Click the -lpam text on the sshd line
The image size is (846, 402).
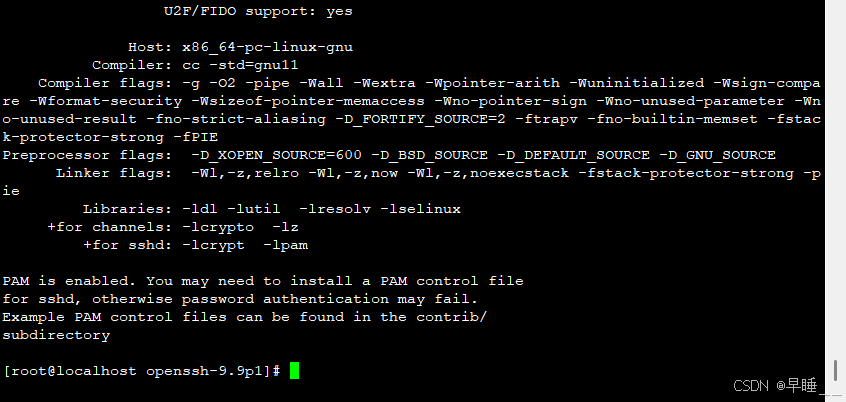pos(285,245)
